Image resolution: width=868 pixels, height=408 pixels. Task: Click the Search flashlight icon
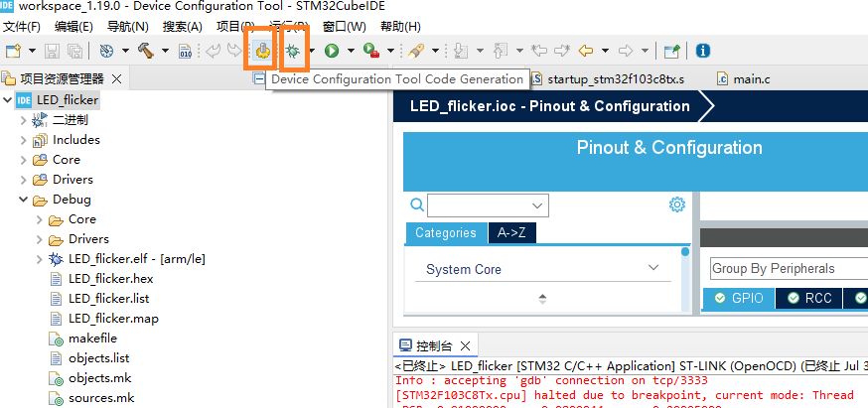415,51
